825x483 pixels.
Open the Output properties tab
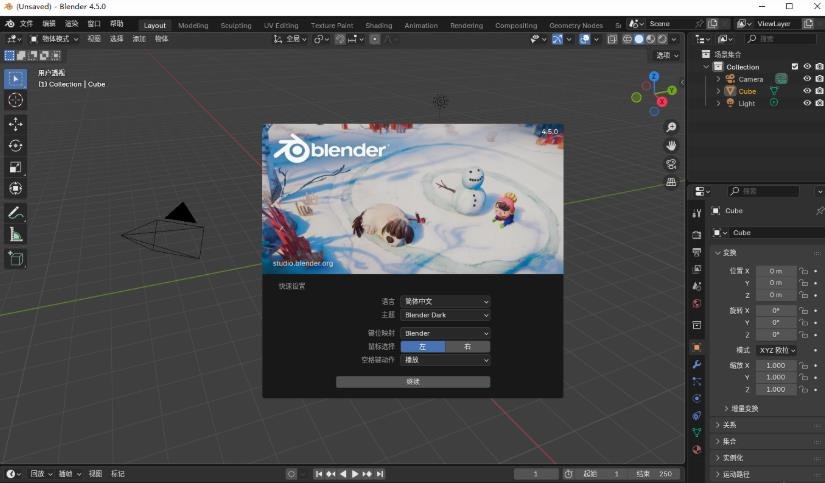(697, 252)
